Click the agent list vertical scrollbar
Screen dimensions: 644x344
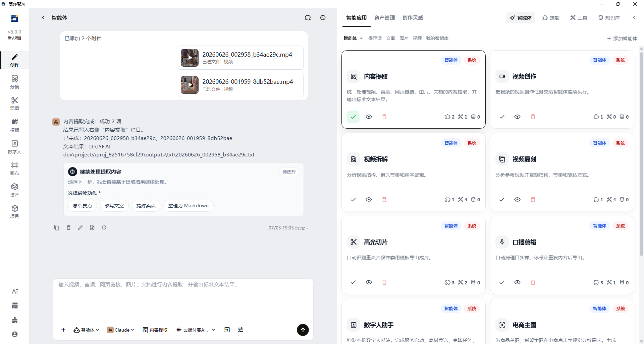641,154
